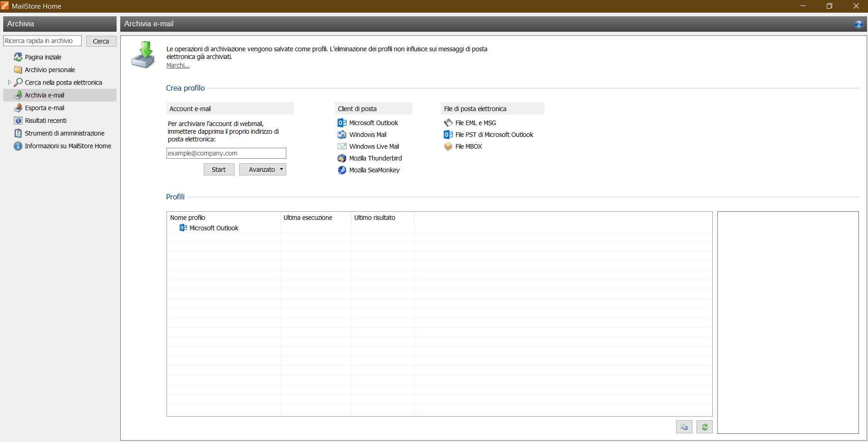Click the copy profile icon button below the list
The height and width of the screenshot is (442, 868).
[x=684, y=427]
